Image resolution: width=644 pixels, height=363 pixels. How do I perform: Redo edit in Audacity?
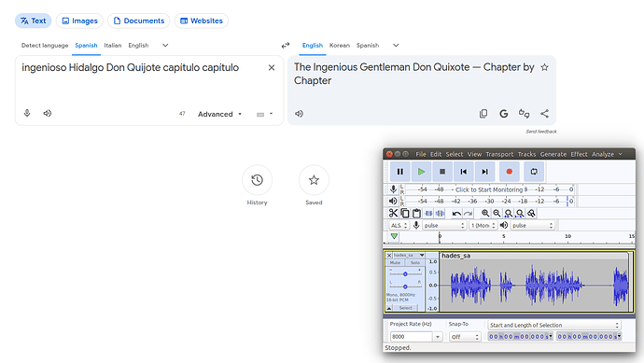coord(468,213)
